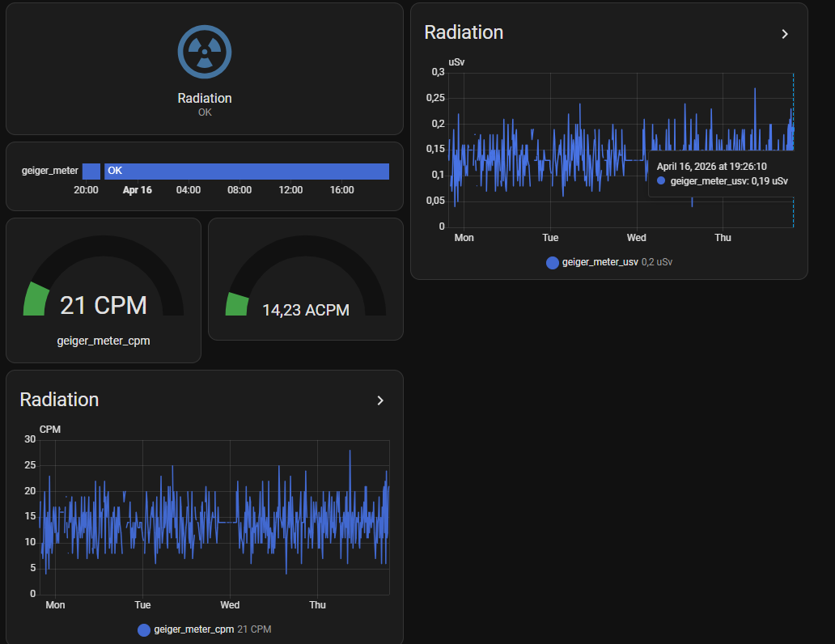Open uSv Radiation card chevron arrow
This screenshot has height=644, width=835.
click(x=784, y=34)
